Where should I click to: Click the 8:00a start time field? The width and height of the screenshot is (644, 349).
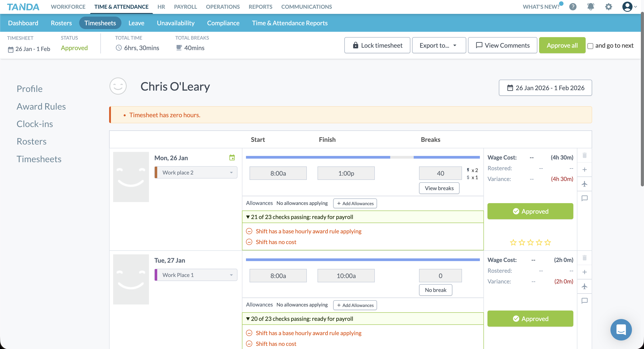[x=278, y=173]
